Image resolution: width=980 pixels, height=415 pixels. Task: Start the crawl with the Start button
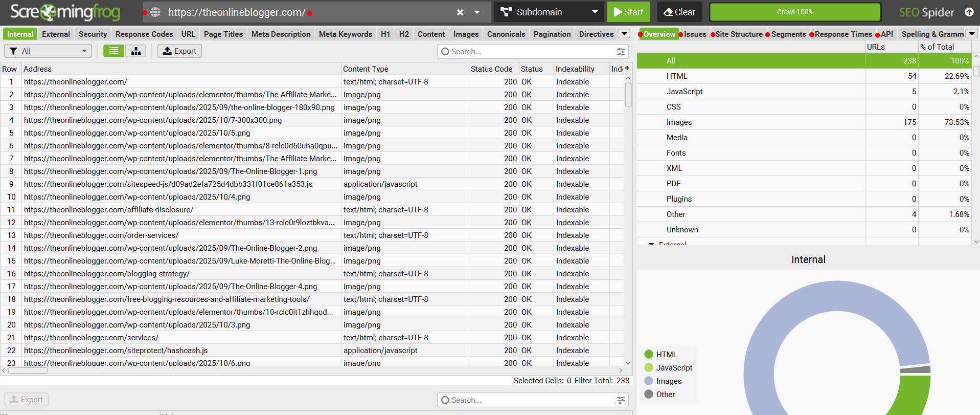(x=628, y=12)
